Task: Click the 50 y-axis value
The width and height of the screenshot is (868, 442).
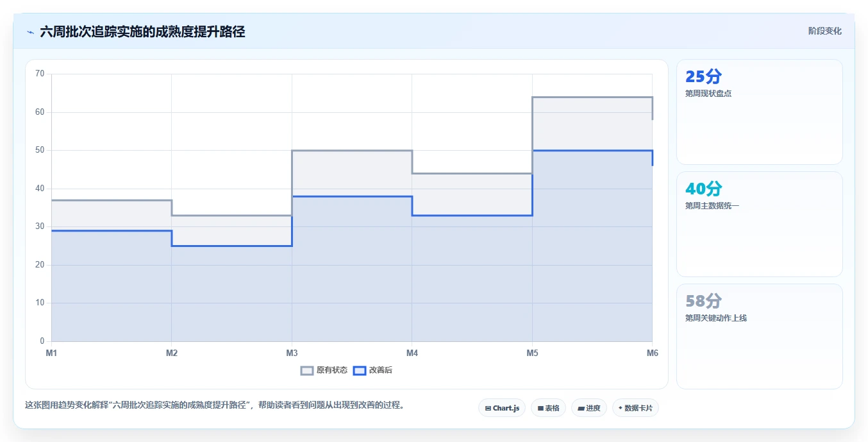Action: click(x=40, y=150)
